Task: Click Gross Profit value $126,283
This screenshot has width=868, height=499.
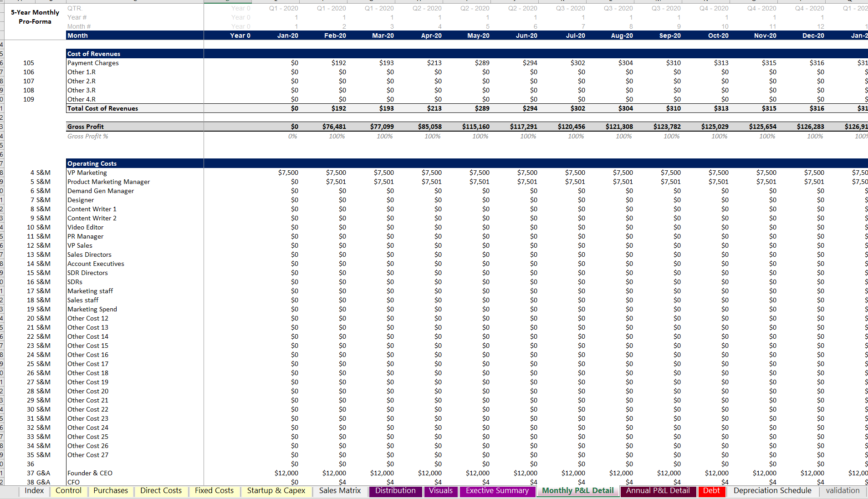Action: click(811, 127)
